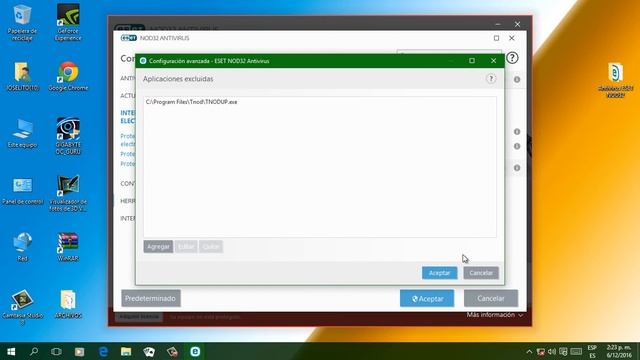
Task: Show hidden system tray icons
Action: click(x=529, y=351)
